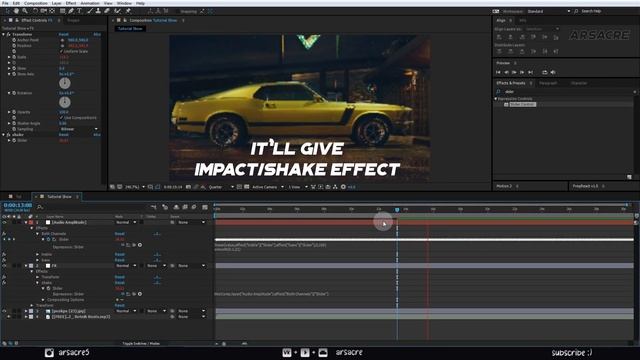640x360 pixels.
Task: Open Normal blend mode for FX layer
Action: 126,266
